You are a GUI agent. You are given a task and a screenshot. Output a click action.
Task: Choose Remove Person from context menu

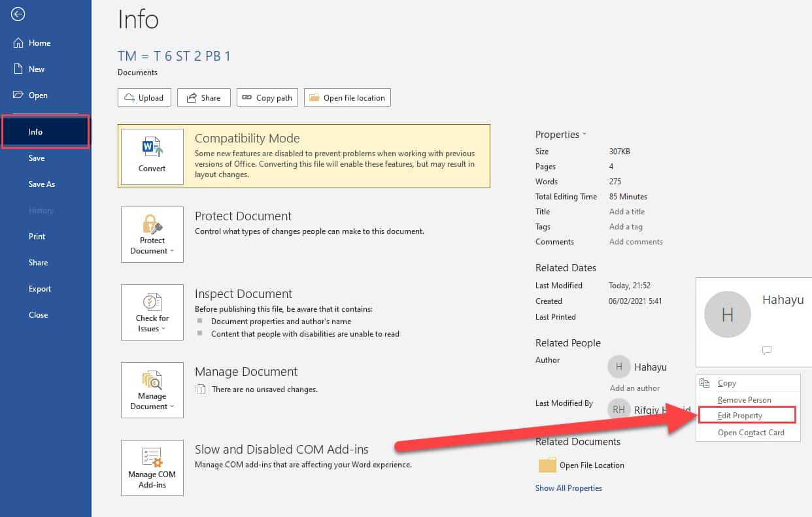click(x=744, y=400)
